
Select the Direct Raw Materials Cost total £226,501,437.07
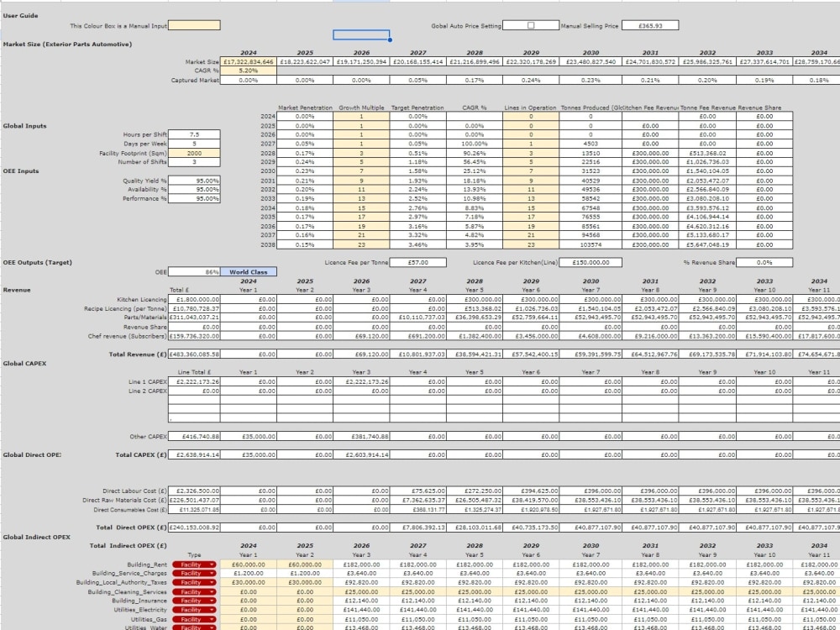pyautogui.click(x=194, y=500)
